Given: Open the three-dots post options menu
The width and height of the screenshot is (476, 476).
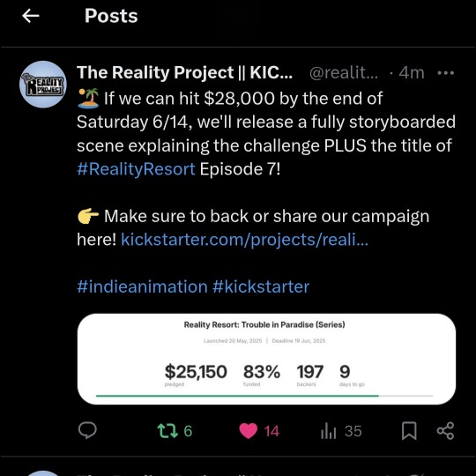Looking at the screenshot, I should pos(446,73).
